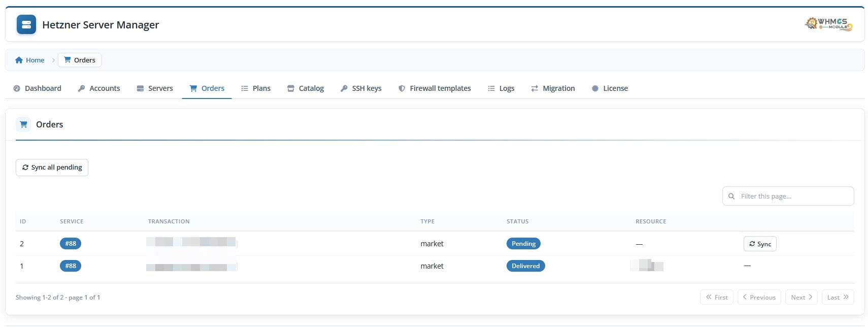Go to the Plans tab

click(256, 88)
